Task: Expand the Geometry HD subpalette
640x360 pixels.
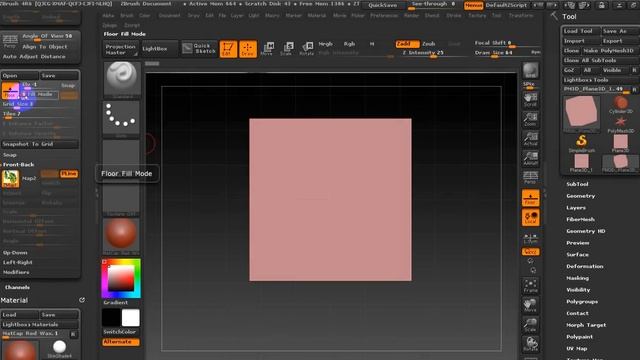Action: click(x=585, y=231)
